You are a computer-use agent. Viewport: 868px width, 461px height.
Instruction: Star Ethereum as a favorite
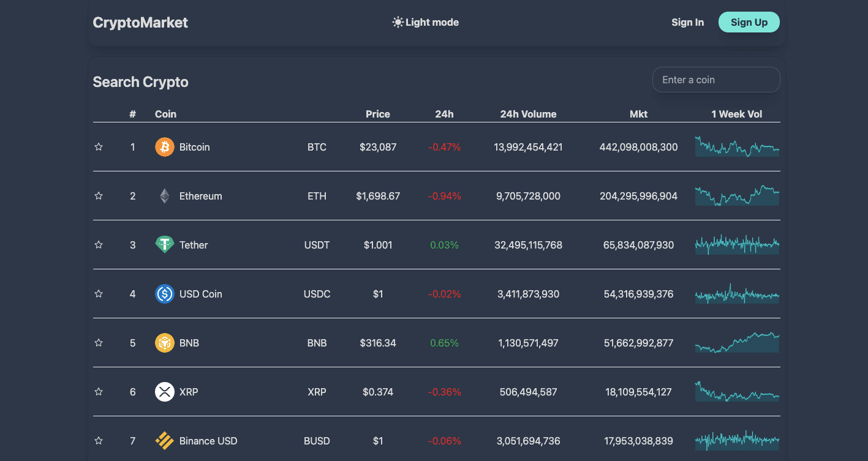point(99,196)
